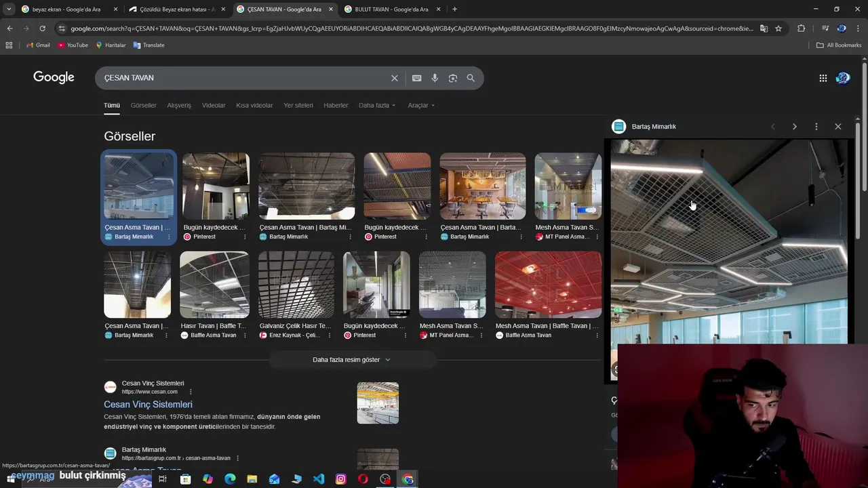The image size is (868, 488).
Task: Click the magnifier search submit icon
Action: coord(471,78)
